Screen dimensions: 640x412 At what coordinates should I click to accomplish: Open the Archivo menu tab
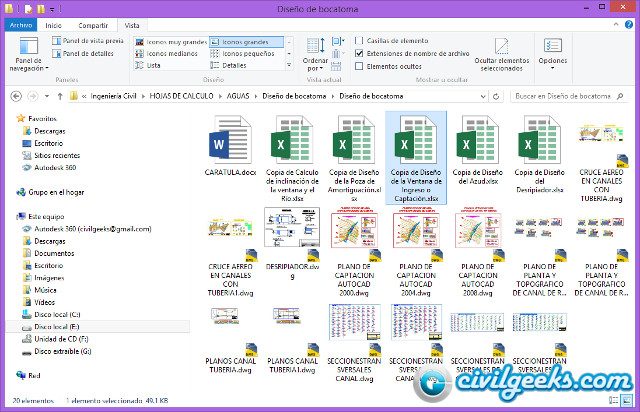tap(20, 25)
